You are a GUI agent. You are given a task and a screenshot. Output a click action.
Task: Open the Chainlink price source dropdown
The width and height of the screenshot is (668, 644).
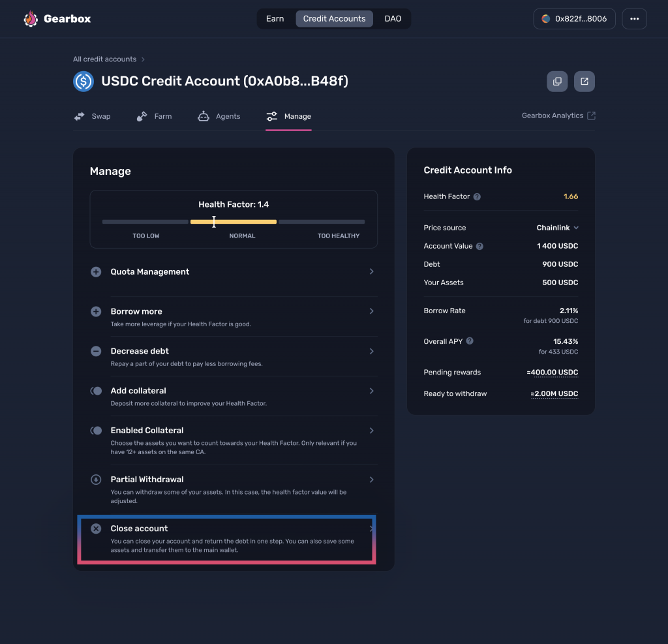tap(557, 228)
